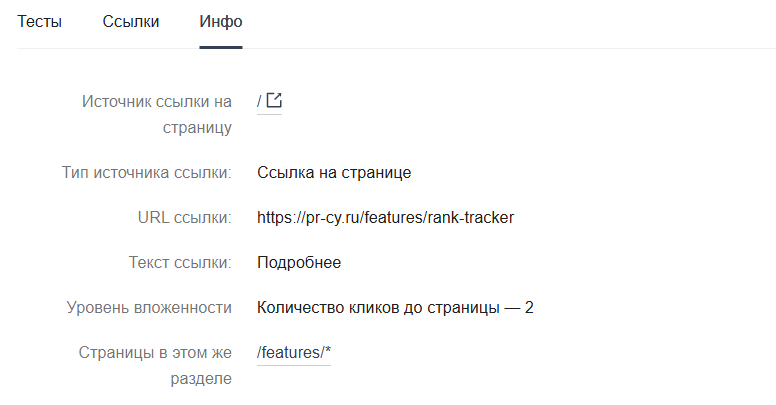The width and height of the screenshot is (776, 405).
Task: Click the Ссылка на странице value
Action: click(334, 172)
